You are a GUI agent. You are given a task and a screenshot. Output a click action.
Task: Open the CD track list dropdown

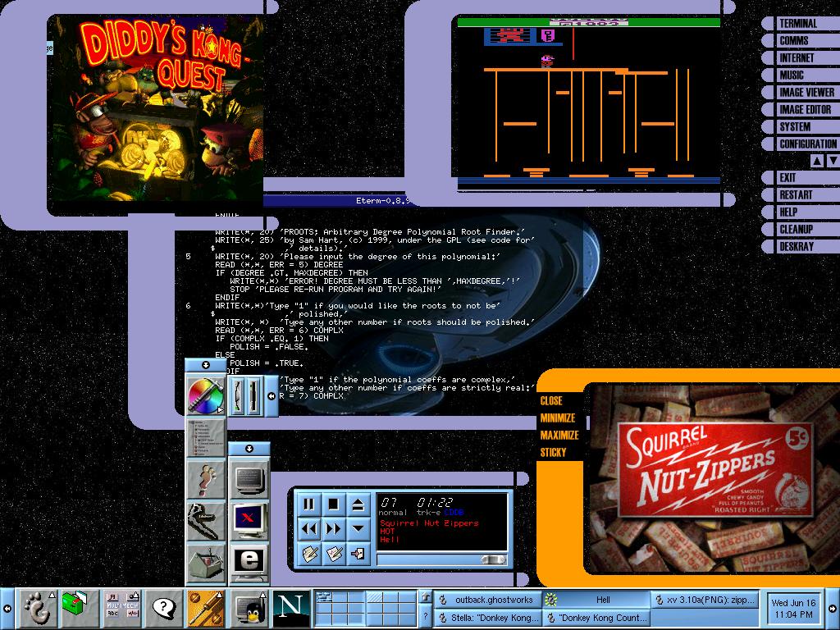tap(358, 529)
